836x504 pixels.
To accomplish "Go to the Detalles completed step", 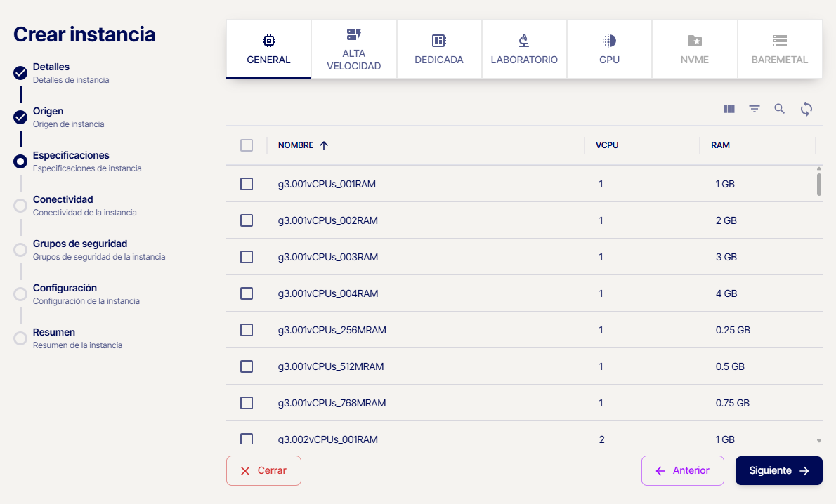I will (20, 73).
